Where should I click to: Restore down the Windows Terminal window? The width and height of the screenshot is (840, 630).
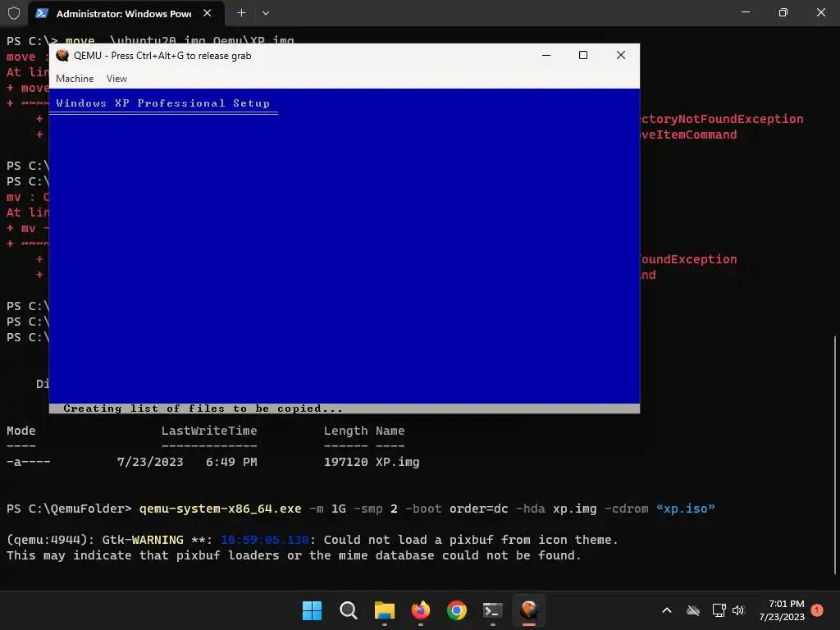click(x=783, y=12)
